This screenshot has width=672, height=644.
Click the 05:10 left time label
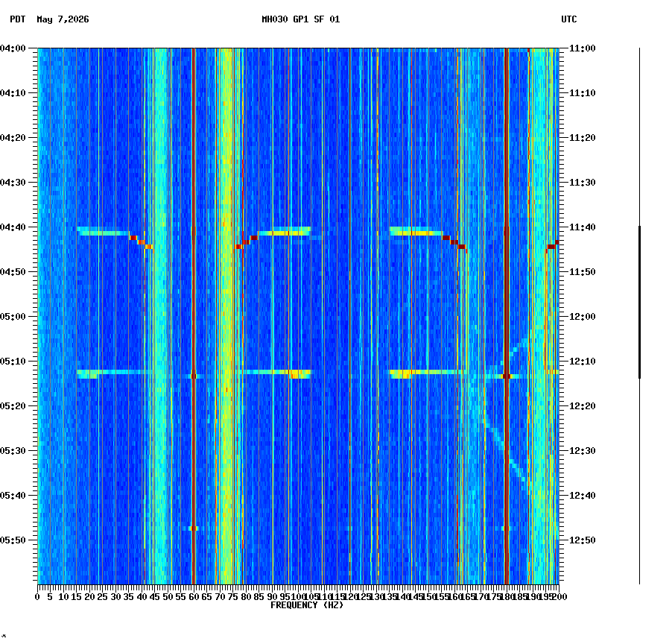[13, 362]
